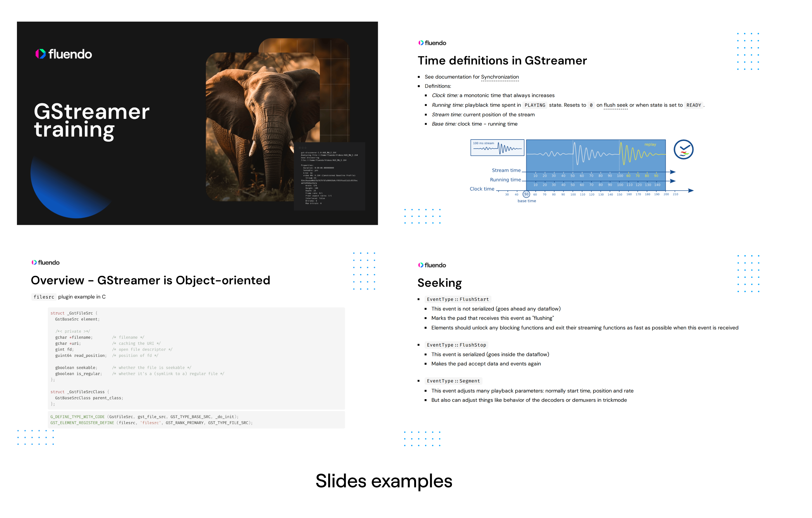This screenshot has width=812, height=518.
Task: Click the "Clock time" axis label in the diagram
Action: pyautogui.click(x=482, y=189)
